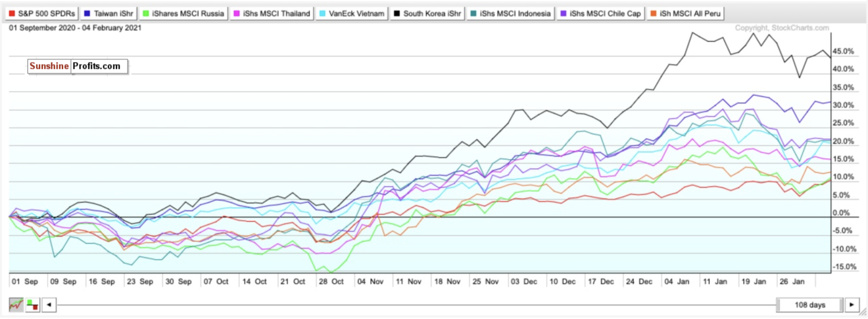Click the window resize grip corner
This screenshot has height=319, width=868.
click(x=862, y=312)
